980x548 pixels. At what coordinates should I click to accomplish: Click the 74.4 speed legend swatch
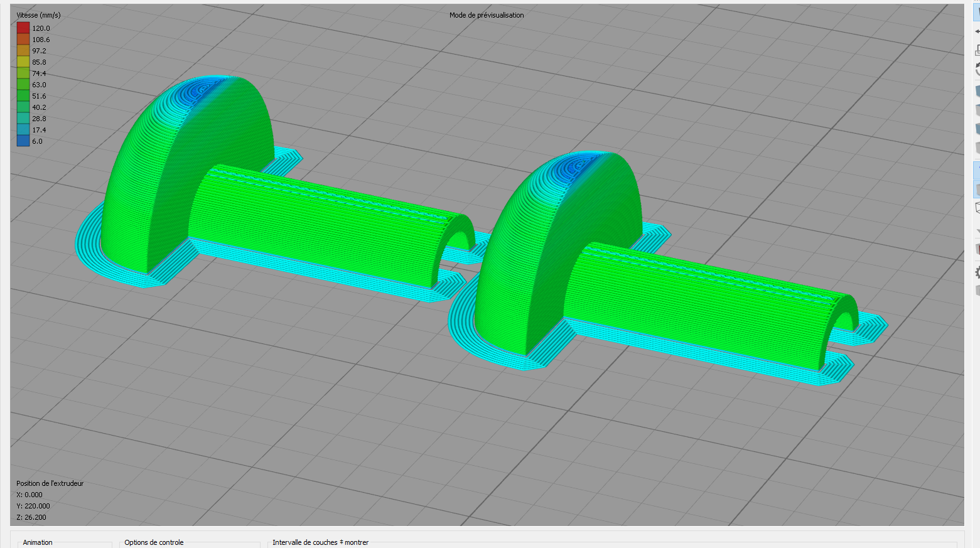(x=23, y=73)
